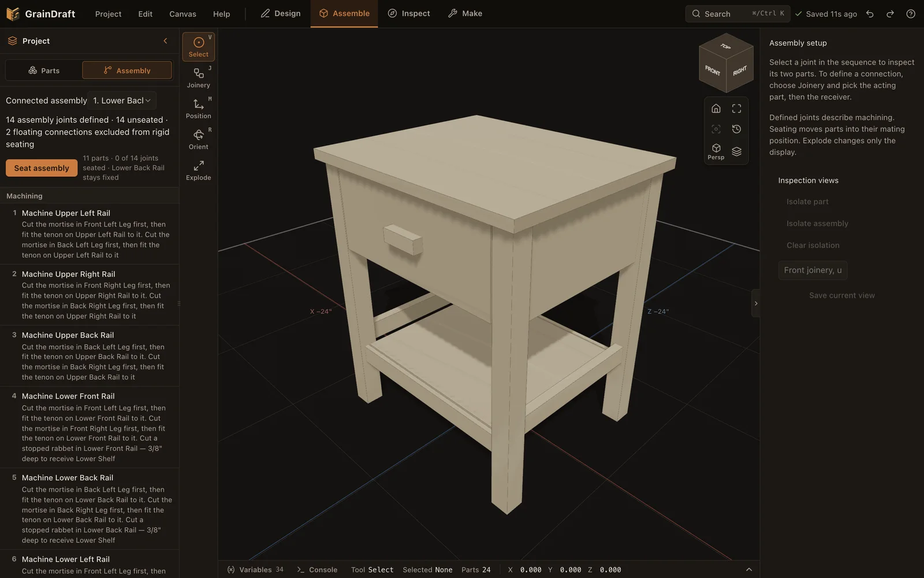This screenshot has width=924, height=578.
Task: Click the Search field
Action: pos(737,14)
